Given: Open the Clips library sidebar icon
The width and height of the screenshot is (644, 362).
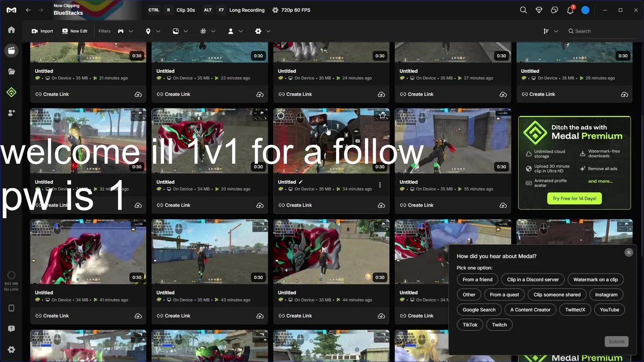Looking at the screenshot, I should (11, 50).
